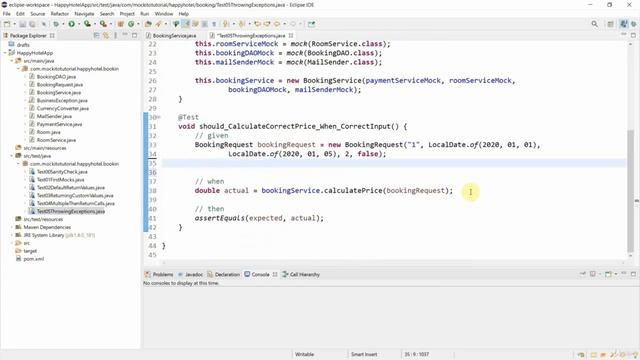Open the Refactor menu
The width and height of the screenshot is (640, 360).
click(x=60, y=14)
